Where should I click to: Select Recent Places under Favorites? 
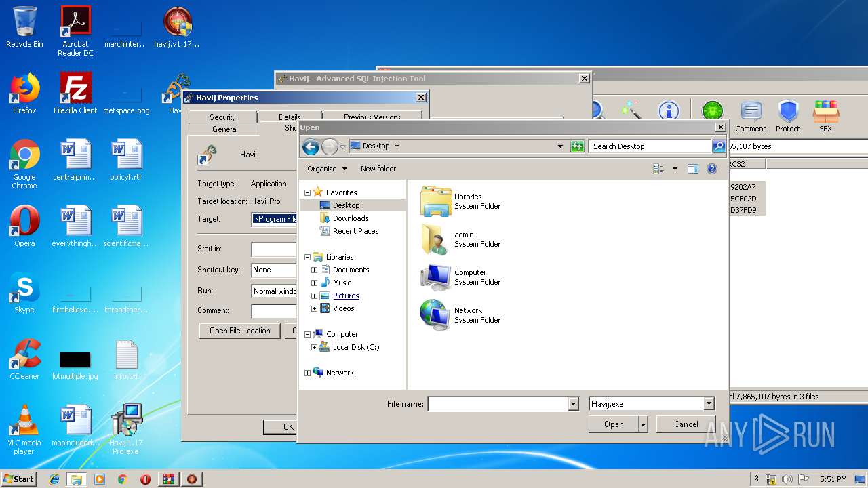pyautogui.click(x=355, y=231)
